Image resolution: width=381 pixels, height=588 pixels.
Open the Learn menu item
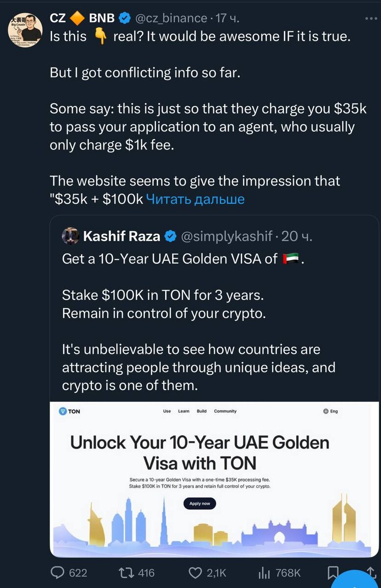tap(184, 411)
